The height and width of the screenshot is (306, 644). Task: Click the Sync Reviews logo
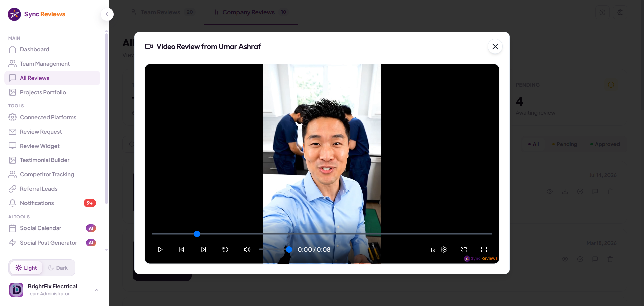[x=37, y=14]
